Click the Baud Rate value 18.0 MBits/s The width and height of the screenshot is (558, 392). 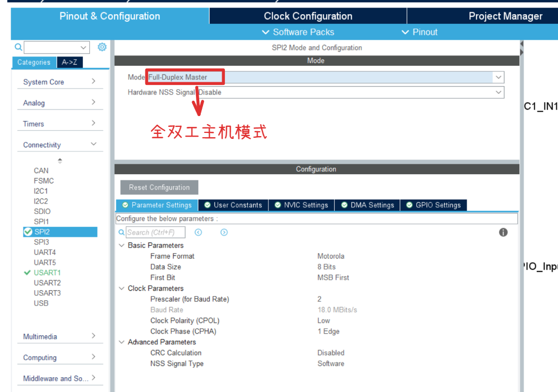(x=337, y=310)
